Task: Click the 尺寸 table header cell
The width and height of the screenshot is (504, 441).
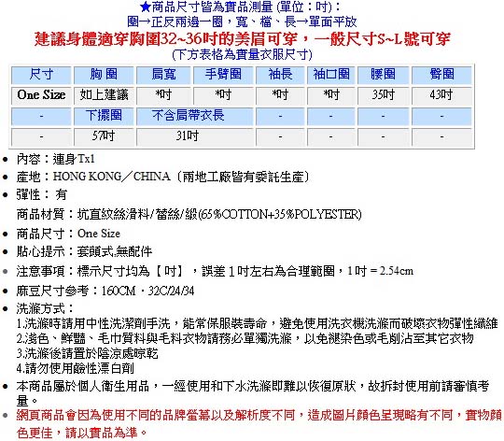Action: (41, 75)
